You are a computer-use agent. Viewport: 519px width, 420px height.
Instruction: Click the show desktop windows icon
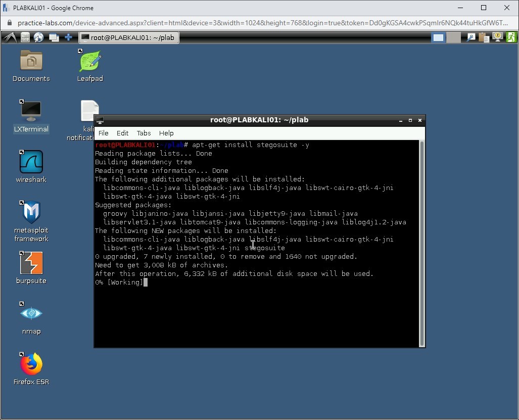[54, 37]
